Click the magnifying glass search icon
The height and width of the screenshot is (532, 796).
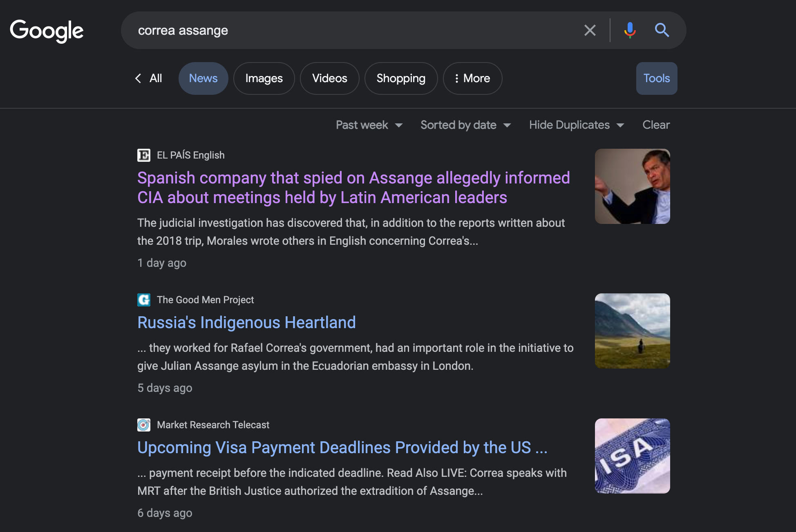662,30
